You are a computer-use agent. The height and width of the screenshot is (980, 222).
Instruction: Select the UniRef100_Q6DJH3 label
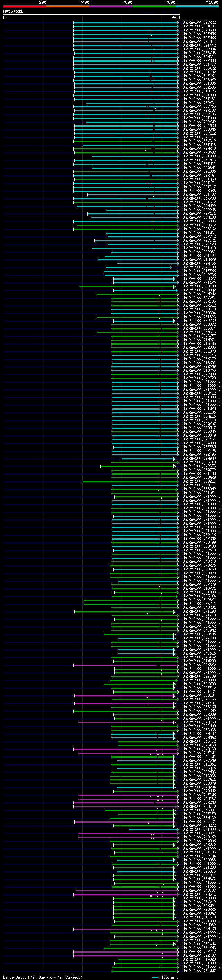click(x=199, y=286)
